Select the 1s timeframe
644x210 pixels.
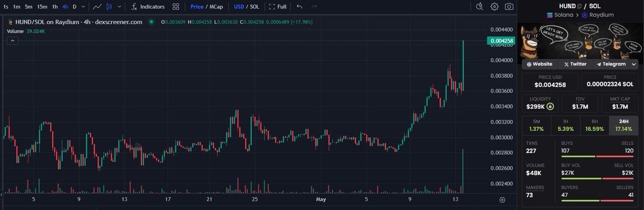tap(5, 7)
